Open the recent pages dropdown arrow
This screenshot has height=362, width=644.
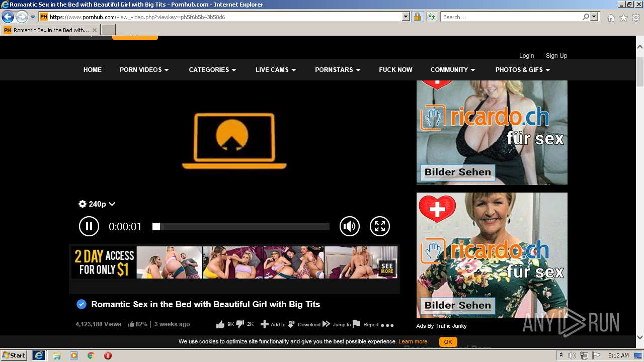[x=33, y=17]
